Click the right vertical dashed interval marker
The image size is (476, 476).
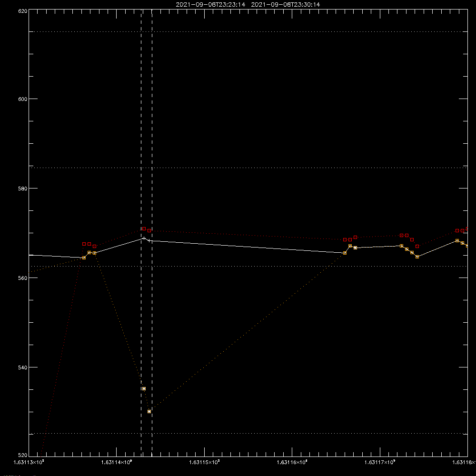point(152,232)
